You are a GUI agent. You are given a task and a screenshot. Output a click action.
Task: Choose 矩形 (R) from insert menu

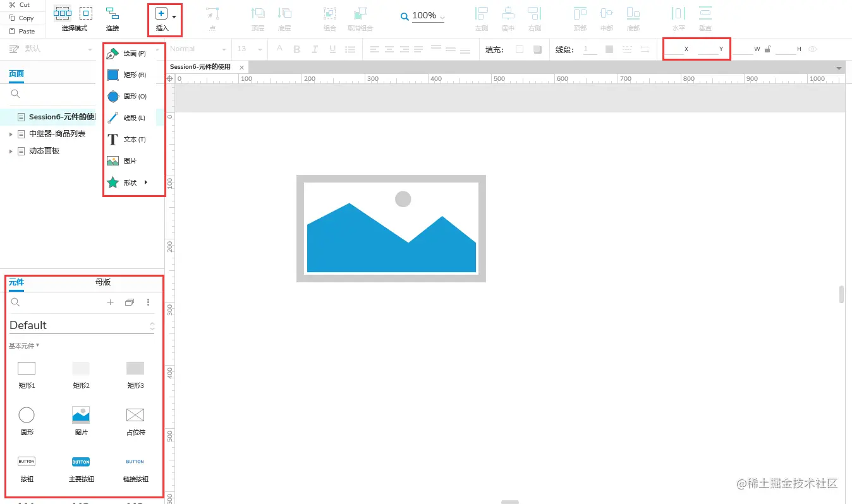pos(133,75)
